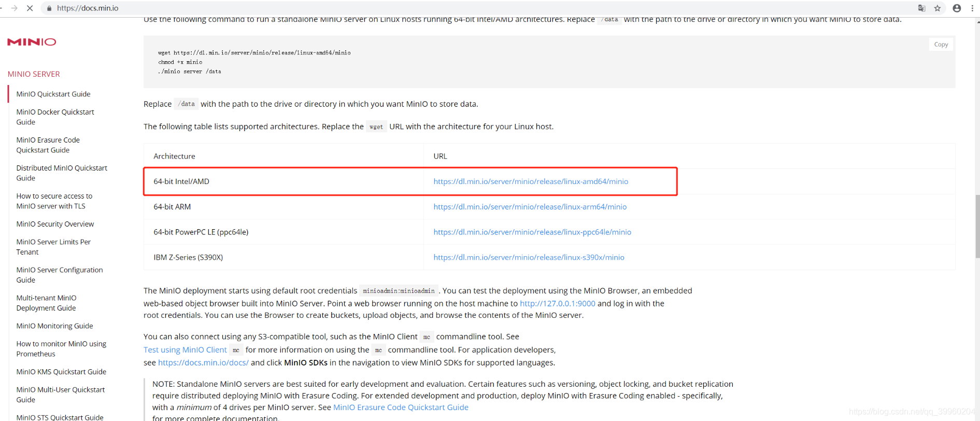This screenshot has width=980, height=421.
Task: Click the MinIO logo
Action: point(32,42)
